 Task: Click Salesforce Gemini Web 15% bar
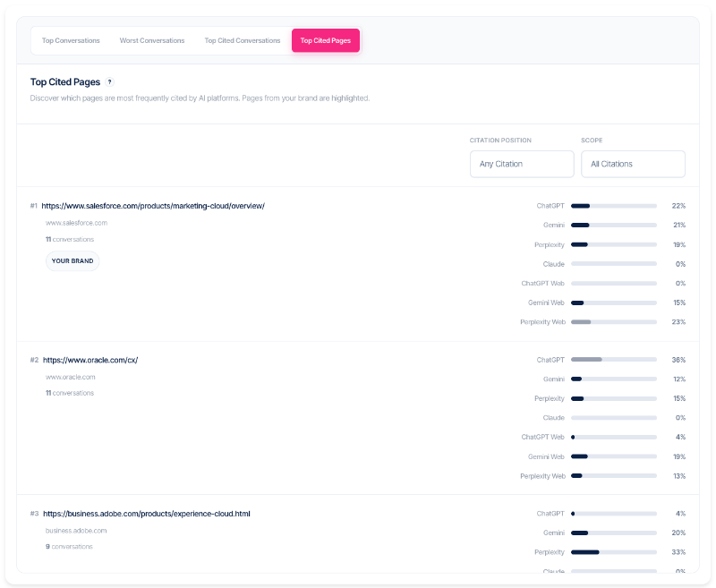pos(614,303)
